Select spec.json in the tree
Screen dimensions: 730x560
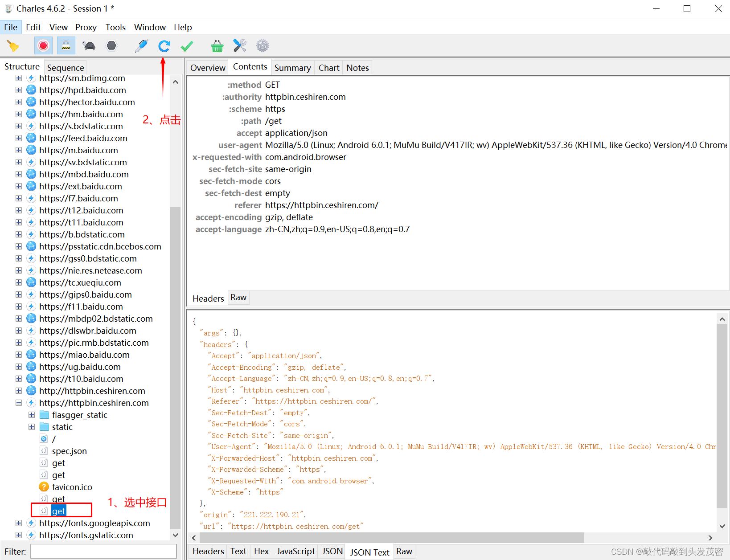(69, 451)
